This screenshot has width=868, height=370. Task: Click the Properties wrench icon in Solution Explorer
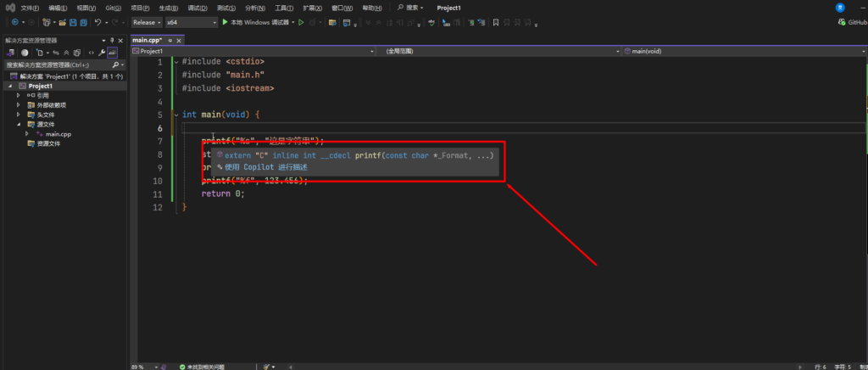click(102, 52)
